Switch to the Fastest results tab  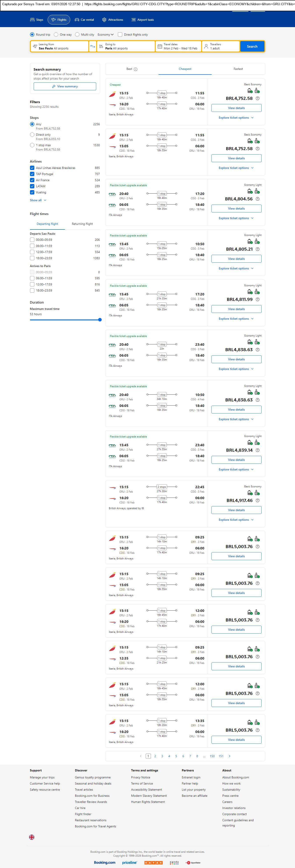(x=238, y=69)
